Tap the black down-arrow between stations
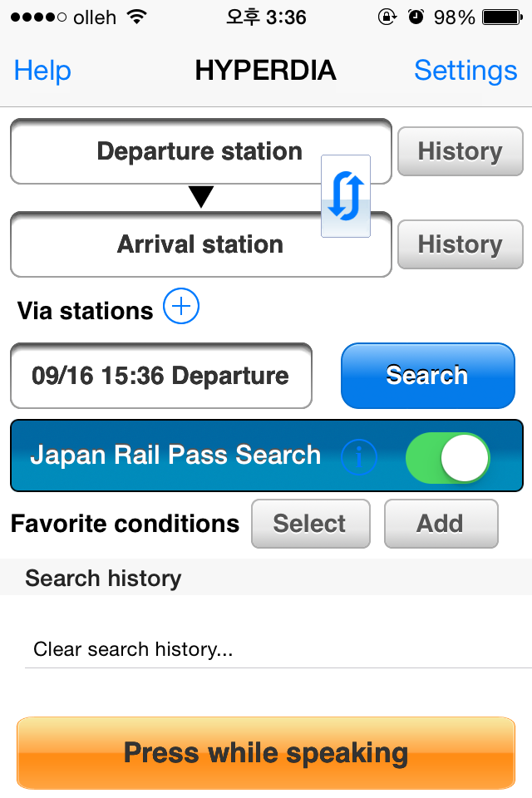The height and width of the screenshot is (798, 532). (201, 197)
